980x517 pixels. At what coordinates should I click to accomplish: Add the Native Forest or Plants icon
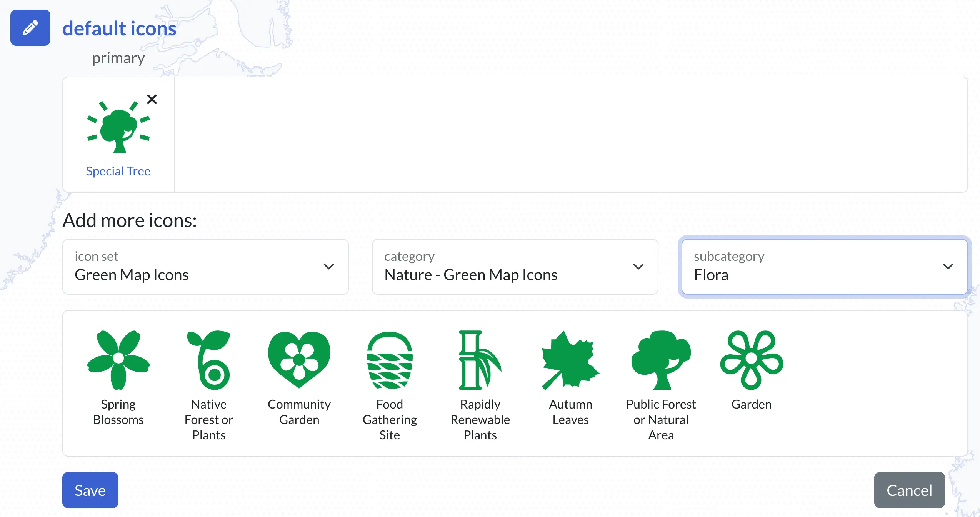tap(209, 360)
